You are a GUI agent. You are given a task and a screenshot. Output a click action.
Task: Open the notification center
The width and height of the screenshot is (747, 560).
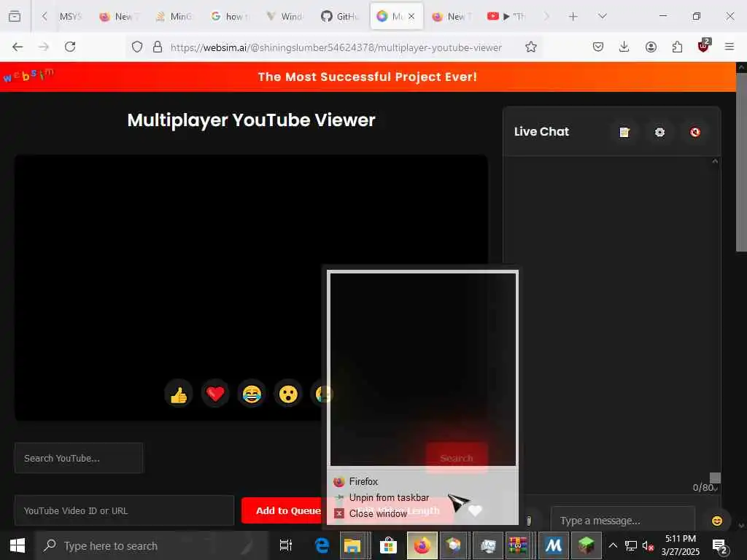point(719,546)
